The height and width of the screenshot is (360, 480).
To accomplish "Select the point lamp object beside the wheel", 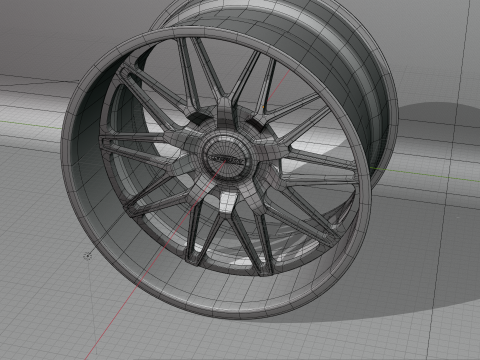I will [x=88, y=256].
